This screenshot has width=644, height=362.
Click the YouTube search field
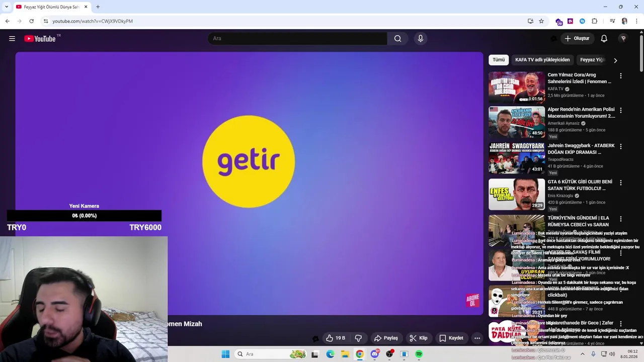point(297,39)
